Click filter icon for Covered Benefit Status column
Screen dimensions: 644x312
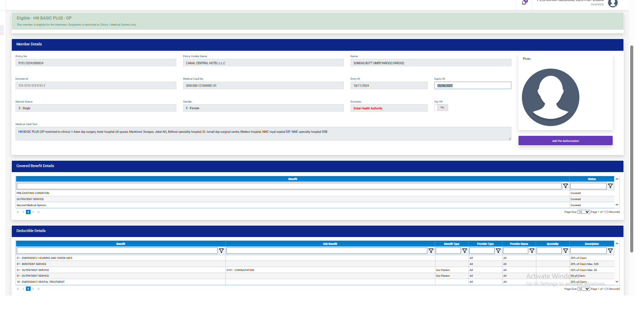tap(610, 186)
